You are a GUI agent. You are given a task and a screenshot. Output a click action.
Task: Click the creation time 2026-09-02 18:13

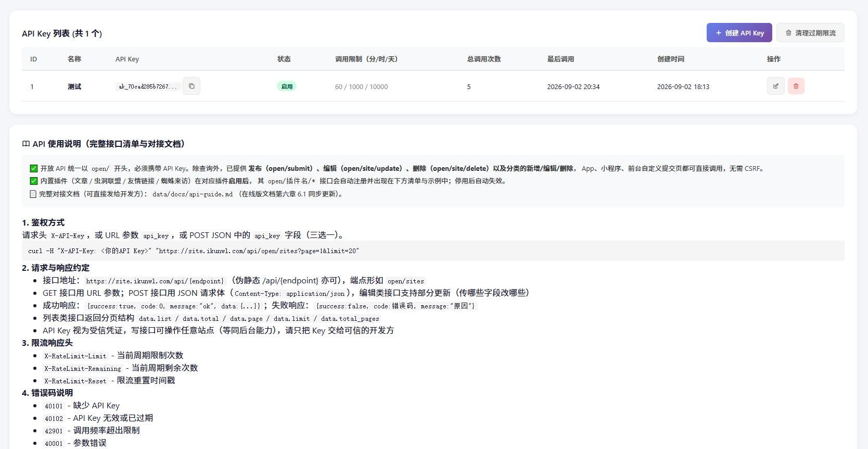[x=683, y=86]
